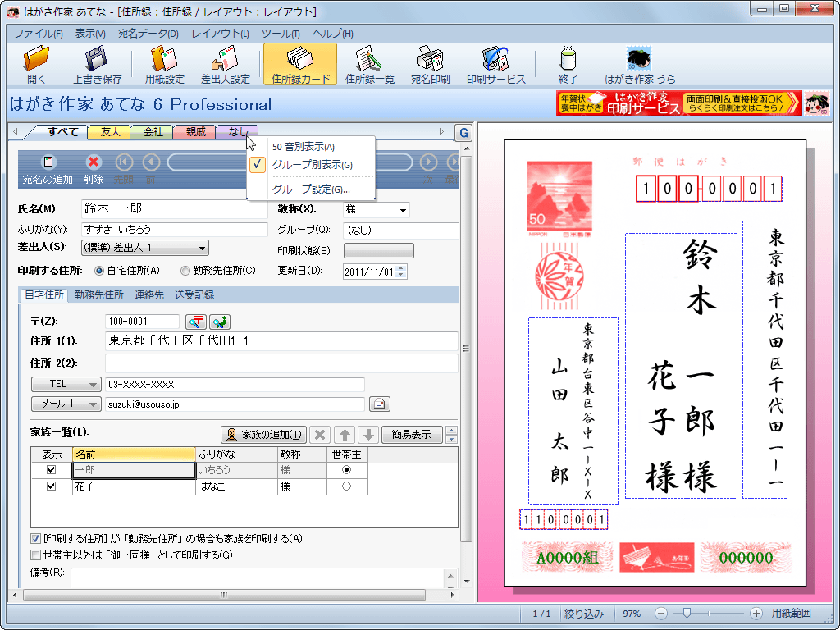This screenshot has height=630, width=840.
Task: Choose 50 音別表示(A) menu item
Action: pos(304,147)
